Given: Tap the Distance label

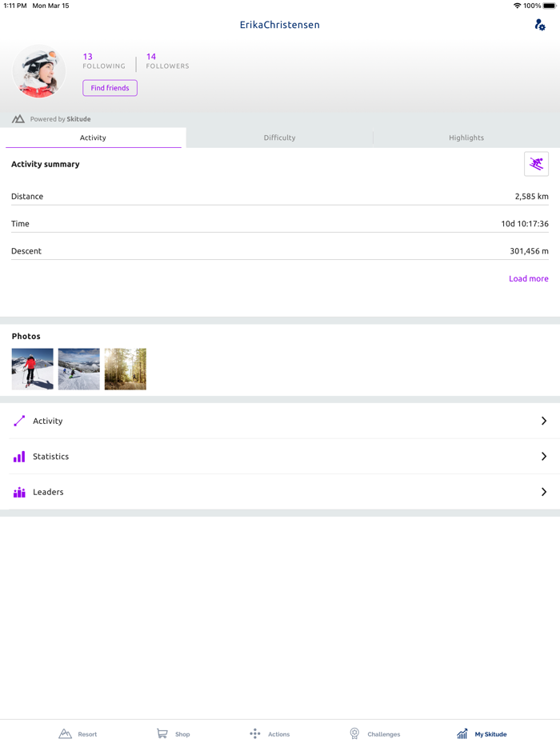Looking at the screenshot, I should coord(27,196).
